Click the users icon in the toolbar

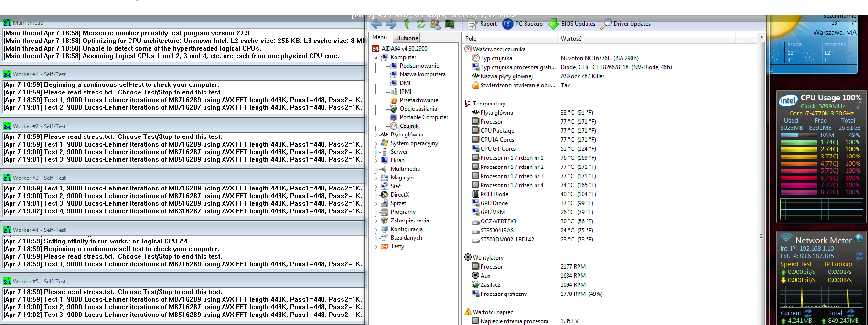(x=435, y=24)
